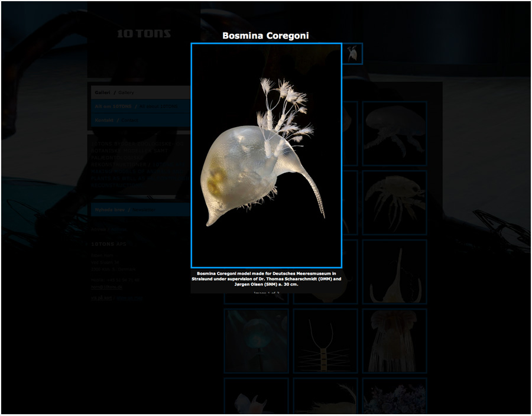Image resolution: width=532 pixels, height=416 pixels.
Task: Open the Nyheds brev / Newsletter item
Action: pos(141,210)
